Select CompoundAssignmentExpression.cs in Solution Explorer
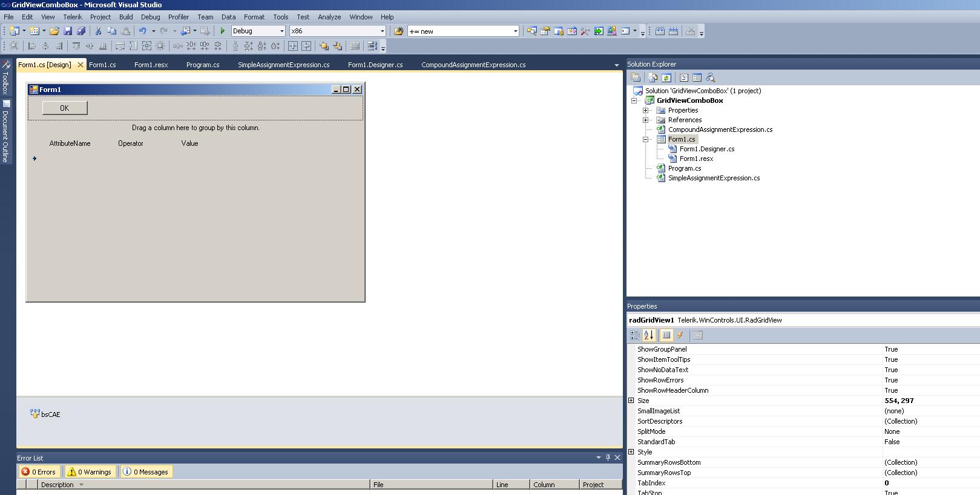Screen dimensions: 980x495 pyautogui.click(x=720, y=129)
